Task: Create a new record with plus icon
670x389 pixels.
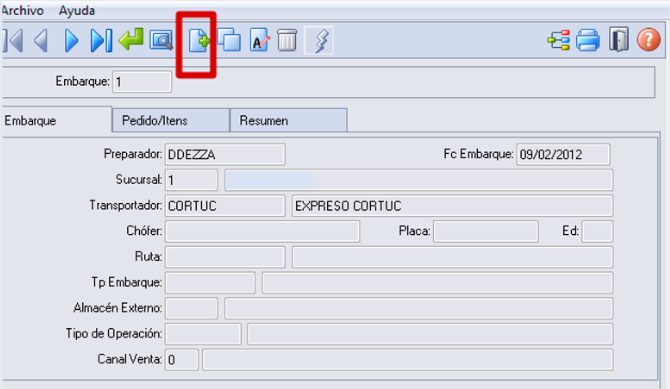Action: (199, 41)
